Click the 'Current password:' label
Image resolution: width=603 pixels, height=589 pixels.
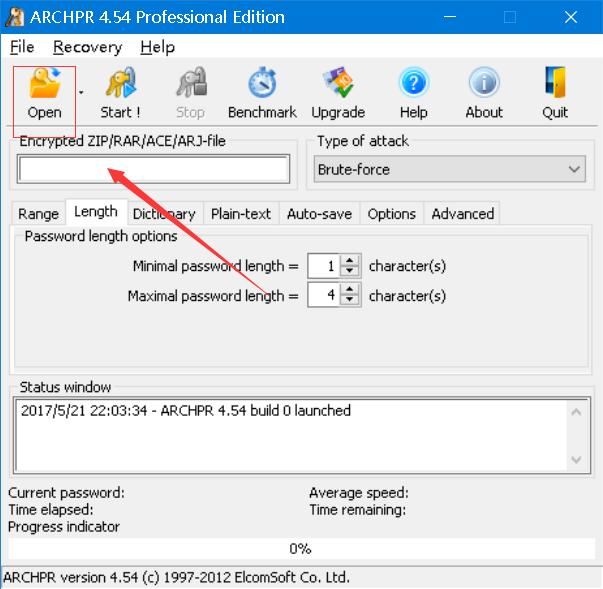tap(66, 493)
